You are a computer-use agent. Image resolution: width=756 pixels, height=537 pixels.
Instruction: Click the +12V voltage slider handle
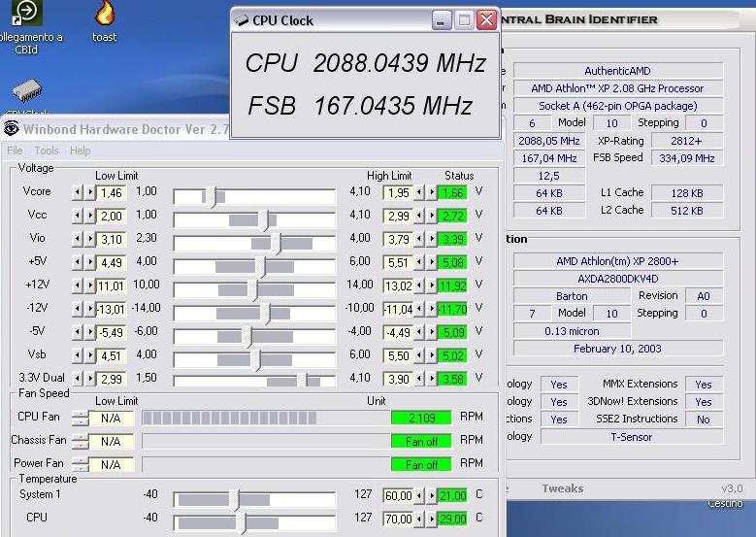(x=253, y=290)
